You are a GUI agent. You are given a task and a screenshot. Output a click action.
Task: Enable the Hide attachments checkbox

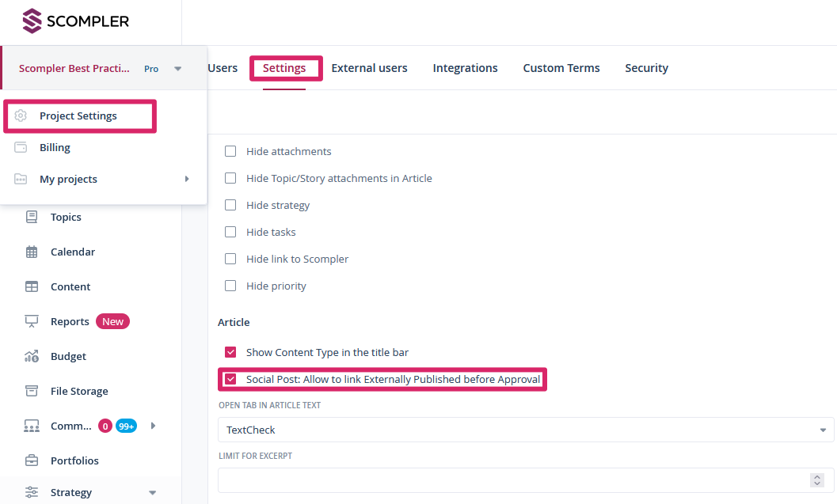click(x=230, y=151)
